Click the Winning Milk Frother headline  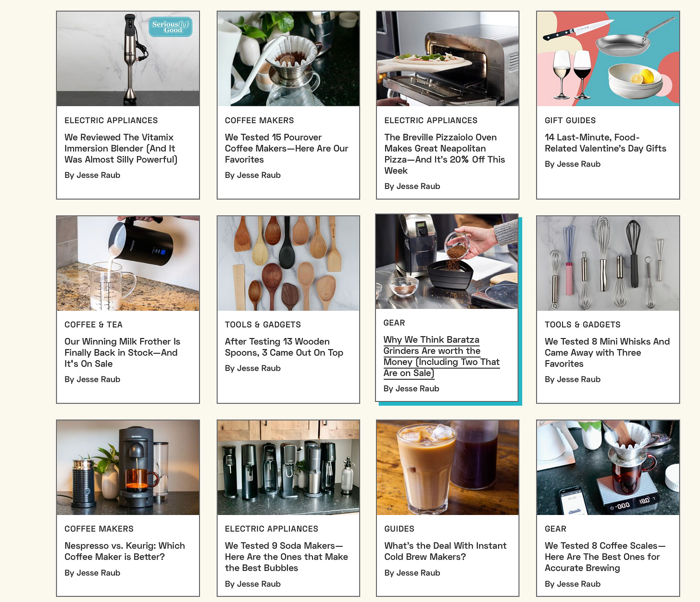coord(122,352)
